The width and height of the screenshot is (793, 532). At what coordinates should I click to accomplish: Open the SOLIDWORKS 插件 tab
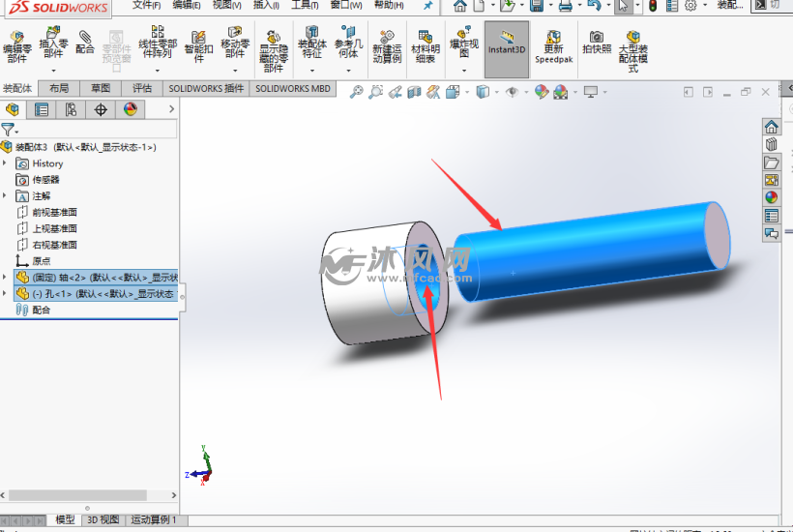[x=206, y=88]
